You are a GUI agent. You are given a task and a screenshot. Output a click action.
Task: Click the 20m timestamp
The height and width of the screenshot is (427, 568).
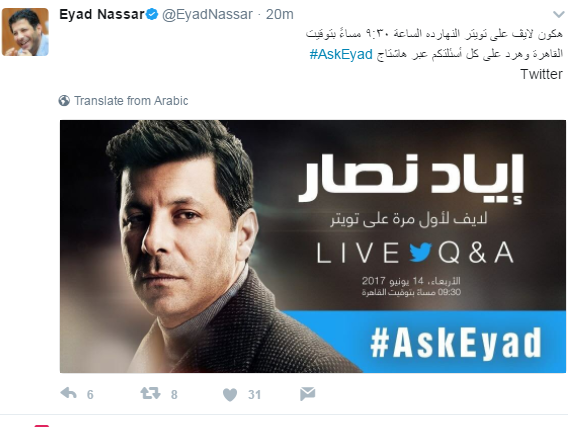click(x=280, y=14)
